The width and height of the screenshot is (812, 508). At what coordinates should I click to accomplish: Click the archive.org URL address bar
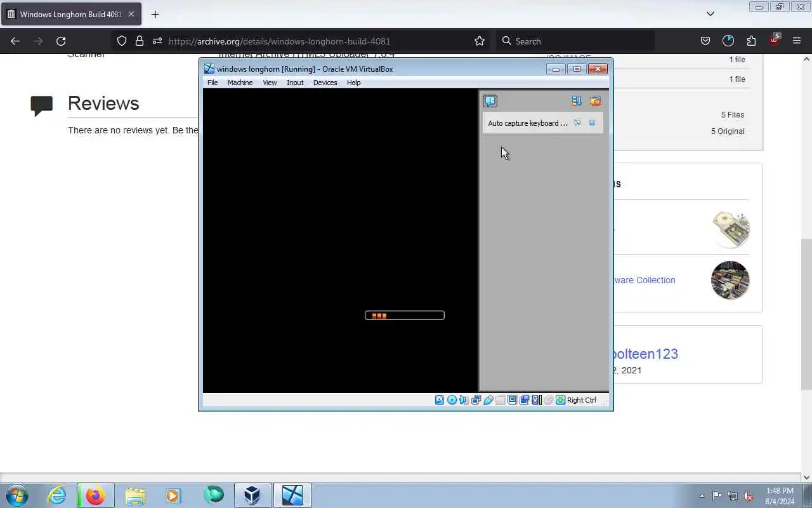point(301,41)
